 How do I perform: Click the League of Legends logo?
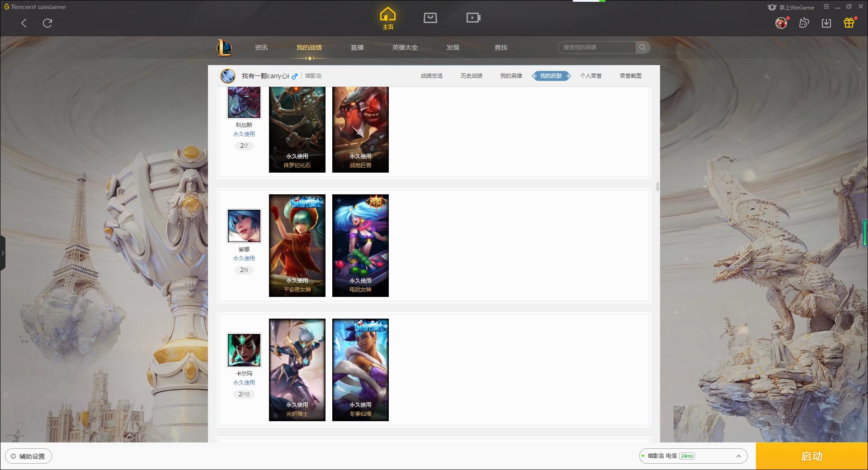[224, 47]
